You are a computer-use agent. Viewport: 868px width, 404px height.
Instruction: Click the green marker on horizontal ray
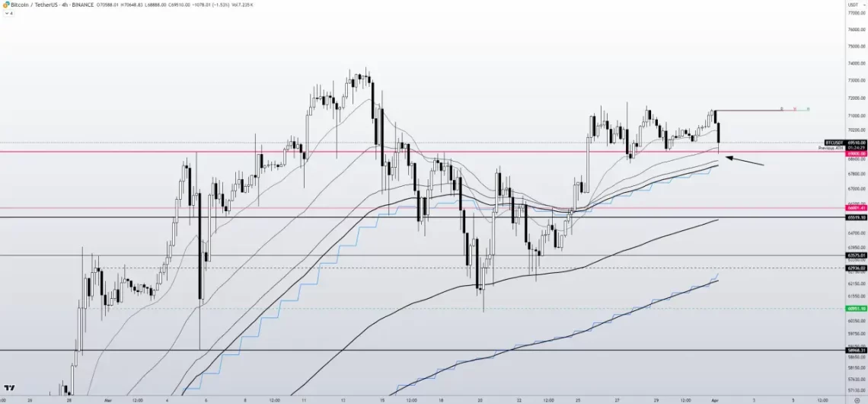808,109
